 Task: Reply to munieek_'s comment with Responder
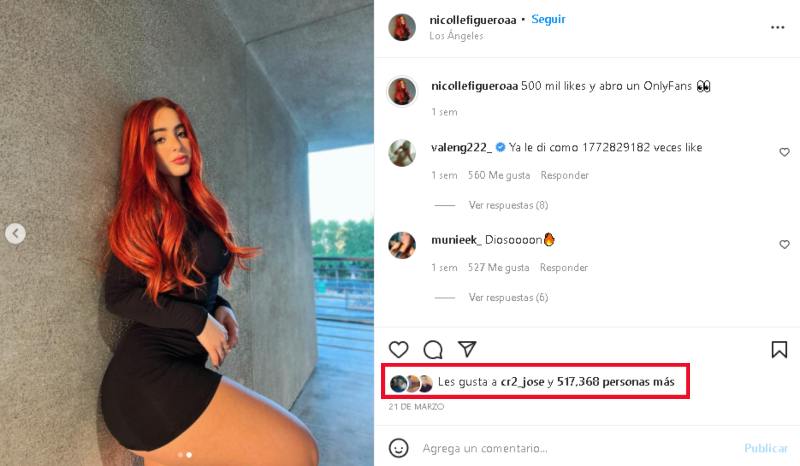(564, 268)
